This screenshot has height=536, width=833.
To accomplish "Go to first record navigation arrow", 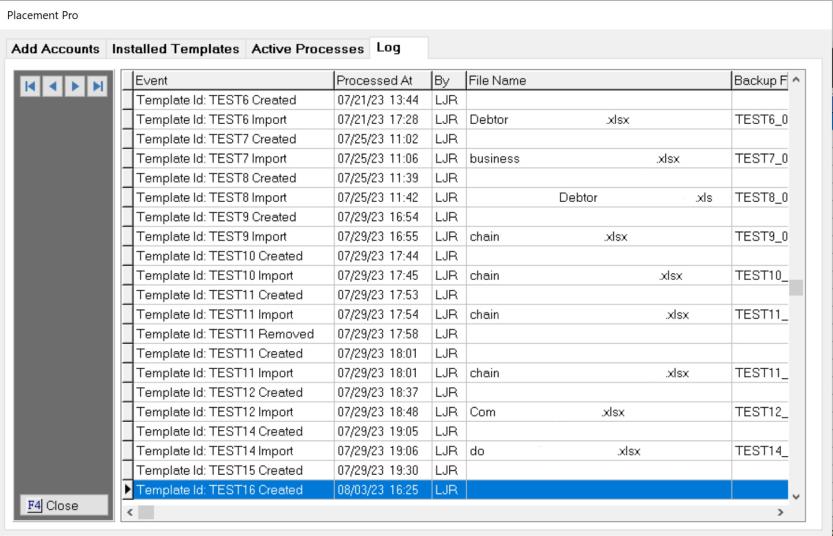I will click(29, 87).
